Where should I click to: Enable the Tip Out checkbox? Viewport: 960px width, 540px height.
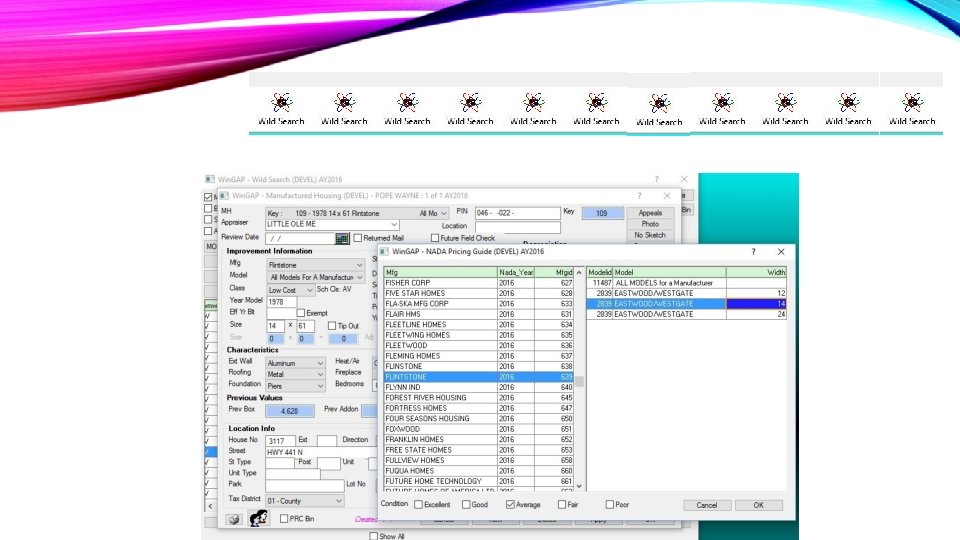331,326
